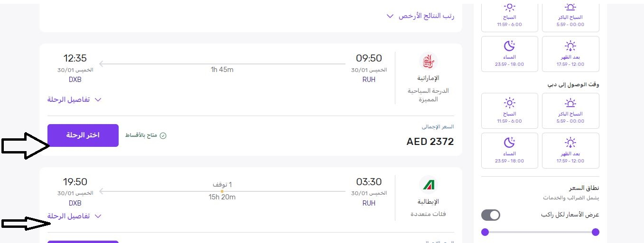Viewport: 644px width, 243px height.
Task: Select afternoon arrival-to-Dubai sun filter
Action: click(570, 150)
